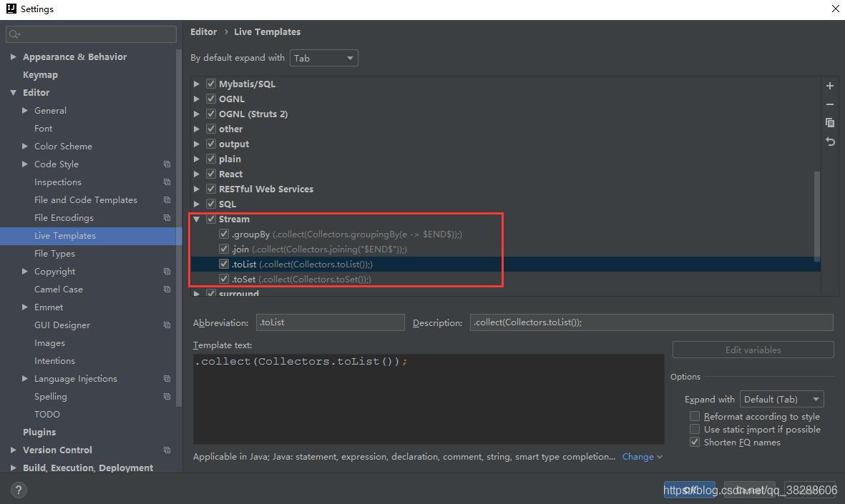Open help with the question mark button
This screenshot has width=845, height=504.
[19, 490]
